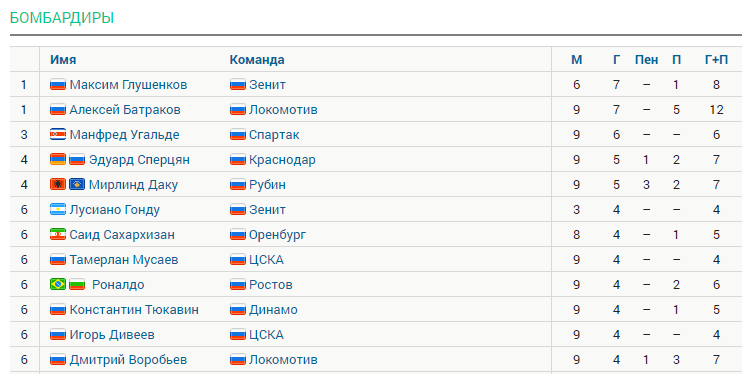Click the Имя column header

[63, 60]
